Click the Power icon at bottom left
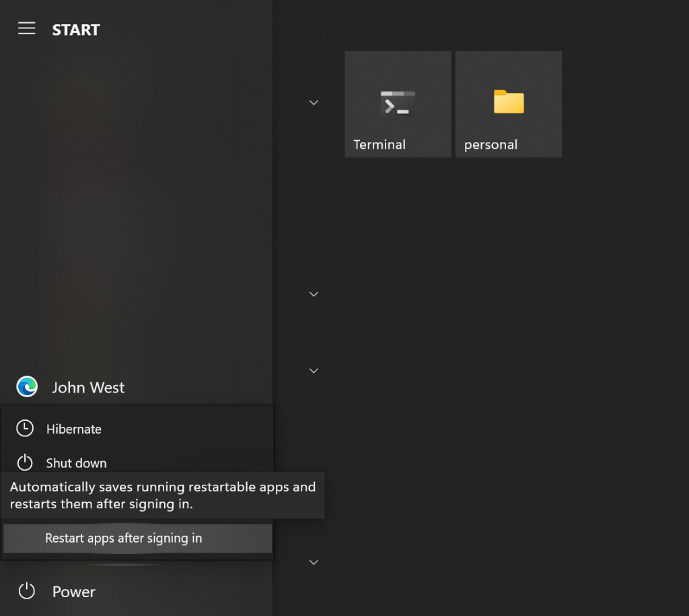 pyautogui.click(x=26, y=591)
